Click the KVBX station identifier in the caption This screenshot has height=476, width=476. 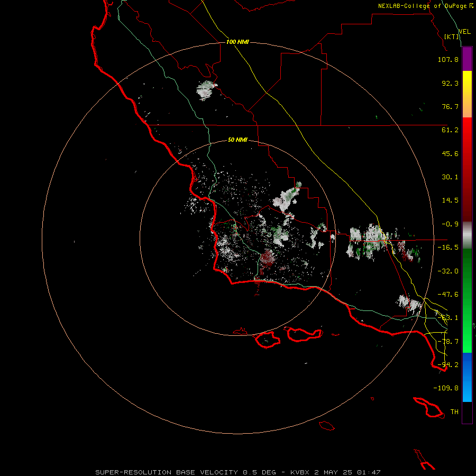point(300,472)
